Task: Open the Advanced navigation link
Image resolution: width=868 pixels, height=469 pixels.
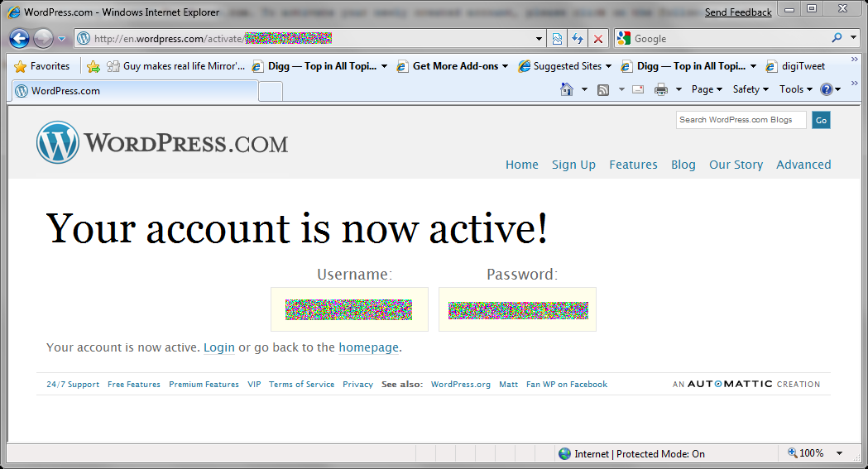Action: coord(803,165)
